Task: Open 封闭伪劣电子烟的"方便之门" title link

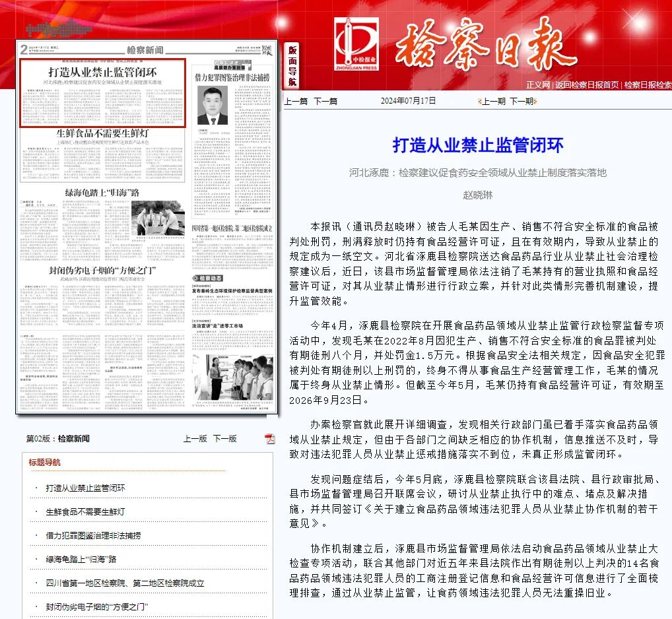Action: click(x=97, y=606)
